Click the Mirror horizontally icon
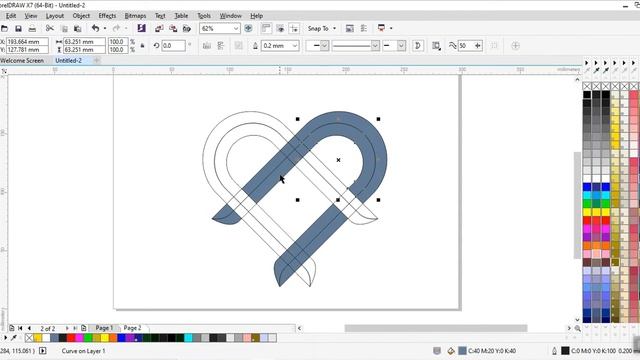Image resolution: width=640 pixels, height=360 pixels. pyautogui.click(x=207, y=46)
